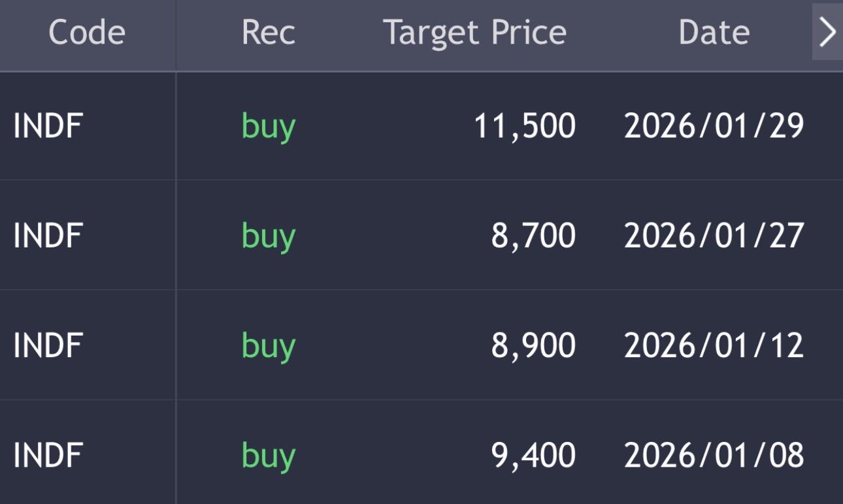Viewport: 843px width, 504px height.
Task: Select the 11,500 target price cell
Action: 524,126
